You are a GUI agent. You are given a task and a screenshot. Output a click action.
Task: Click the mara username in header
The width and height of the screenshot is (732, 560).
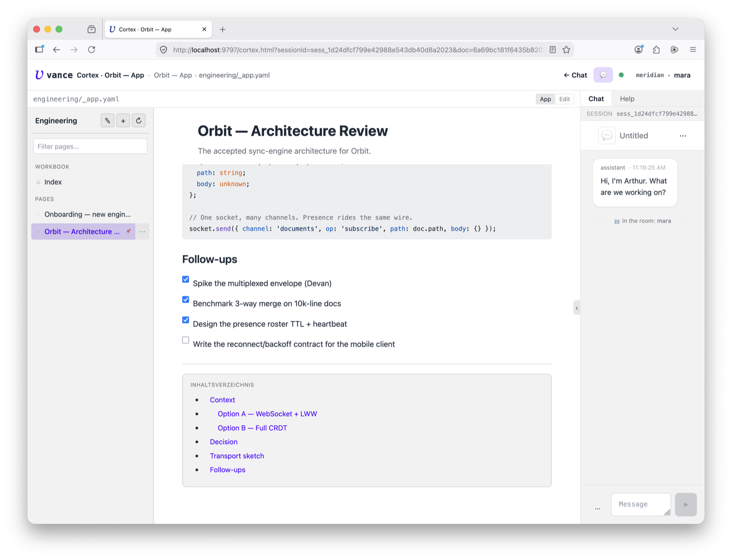(682, 75)
